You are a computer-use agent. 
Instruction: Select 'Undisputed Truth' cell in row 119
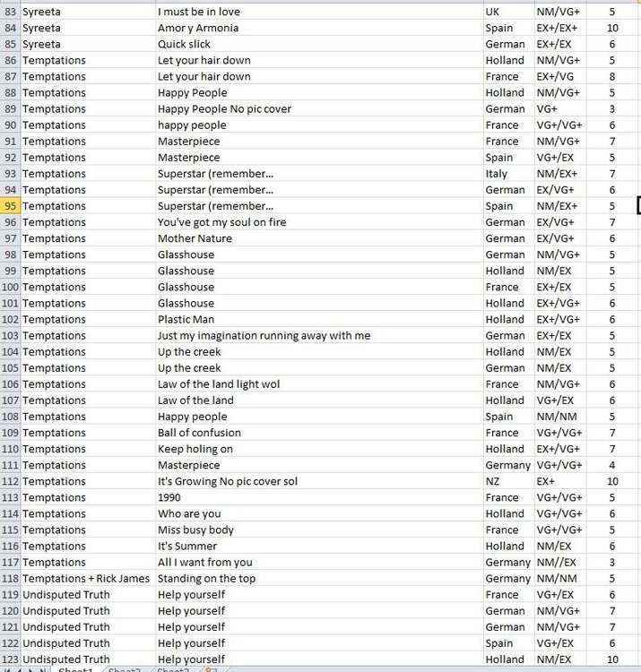pos(88,594)
